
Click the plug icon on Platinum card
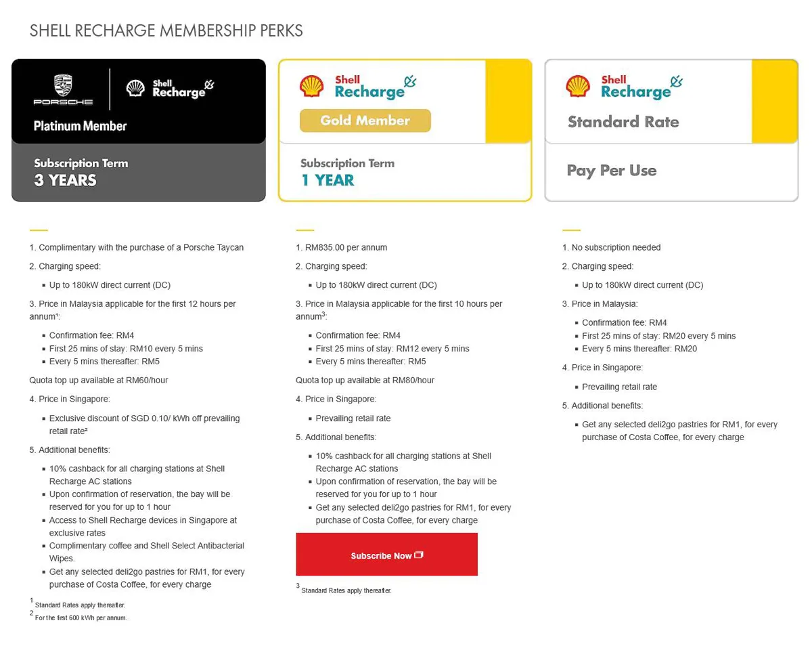[209, 85]
